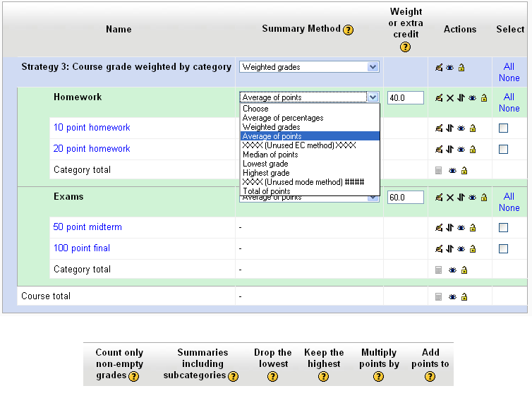
Task: Move the 20 point homework item
Action: coord(449,150)
